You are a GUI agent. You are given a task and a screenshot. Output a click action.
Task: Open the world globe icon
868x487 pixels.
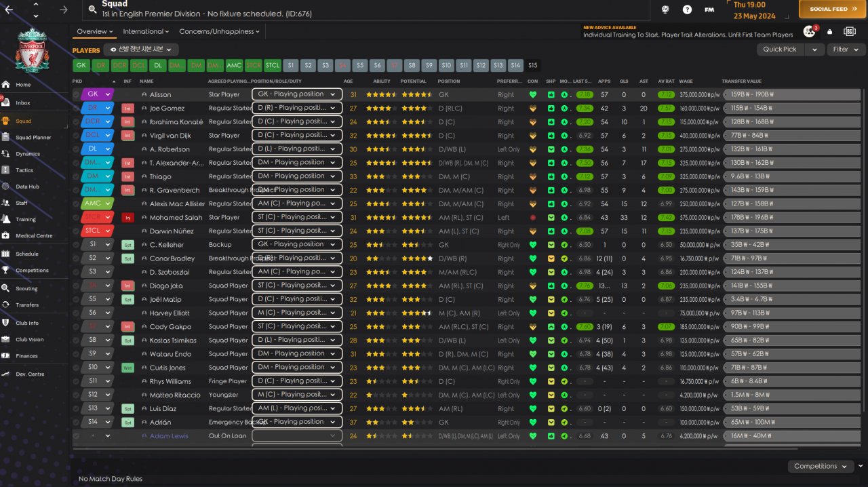pyautogui.click(x=665, y=9)
